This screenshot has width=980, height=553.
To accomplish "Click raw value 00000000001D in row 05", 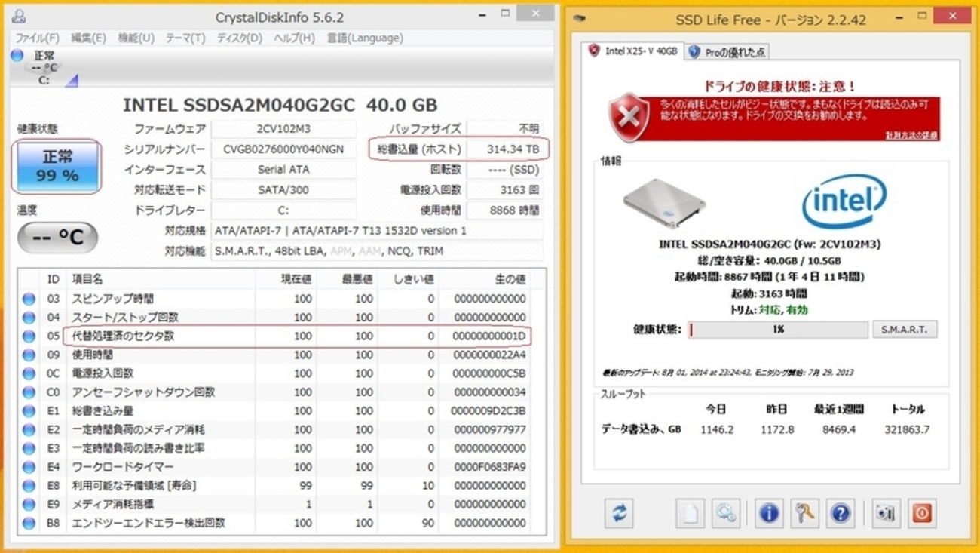I will pyautogui.click(x=490, y=336).
